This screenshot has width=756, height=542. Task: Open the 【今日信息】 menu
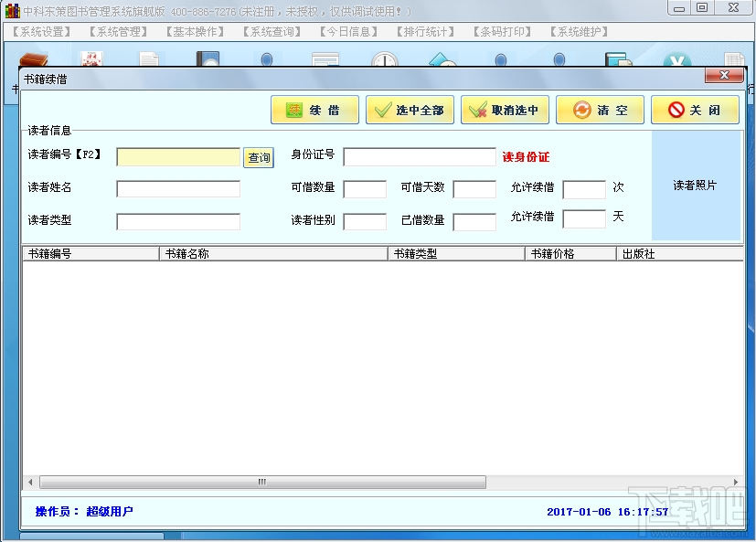coord(348,32)
